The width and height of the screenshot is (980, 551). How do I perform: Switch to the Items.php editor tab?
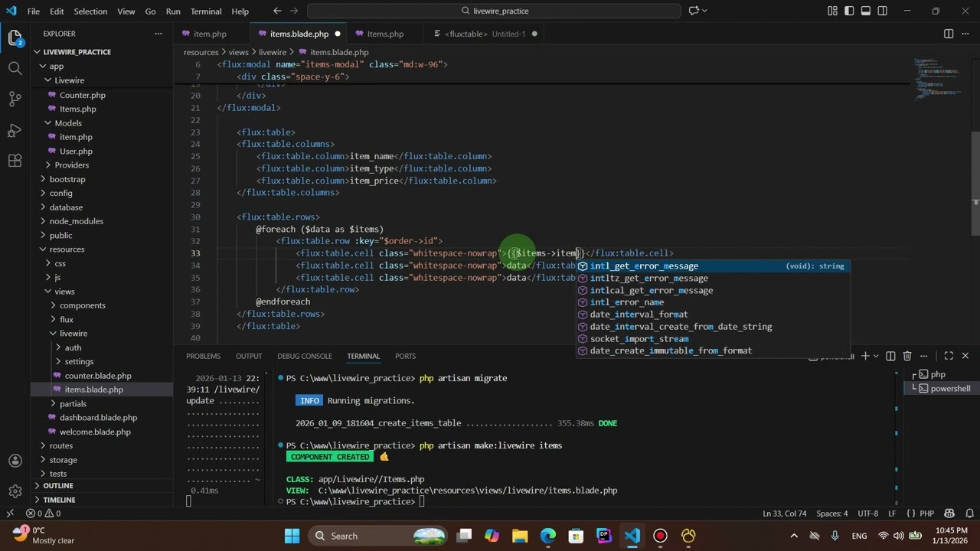(x=385, y=34)
